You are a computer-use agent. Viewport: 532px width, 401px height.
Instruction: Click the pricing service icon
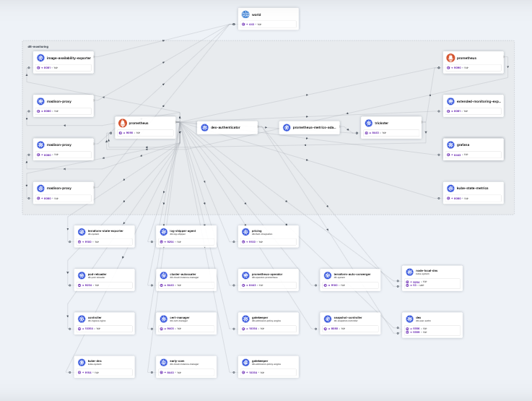(245, 232)
